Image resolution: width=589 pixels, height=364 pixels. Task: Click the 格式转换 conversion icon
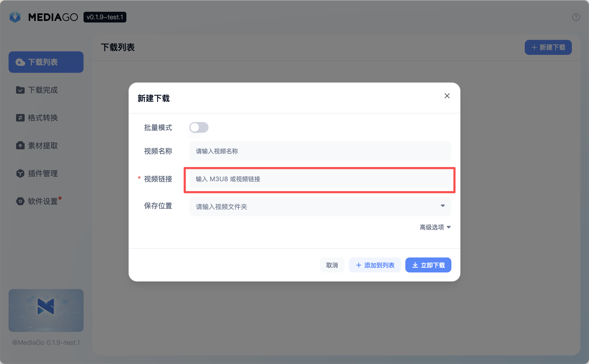tap(20, 118)
